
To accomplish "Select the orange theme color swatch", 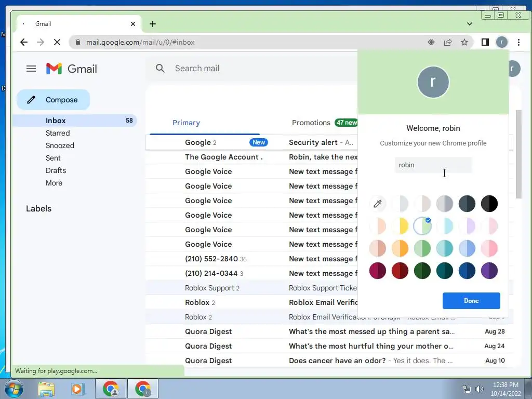I will coord(400,248).
